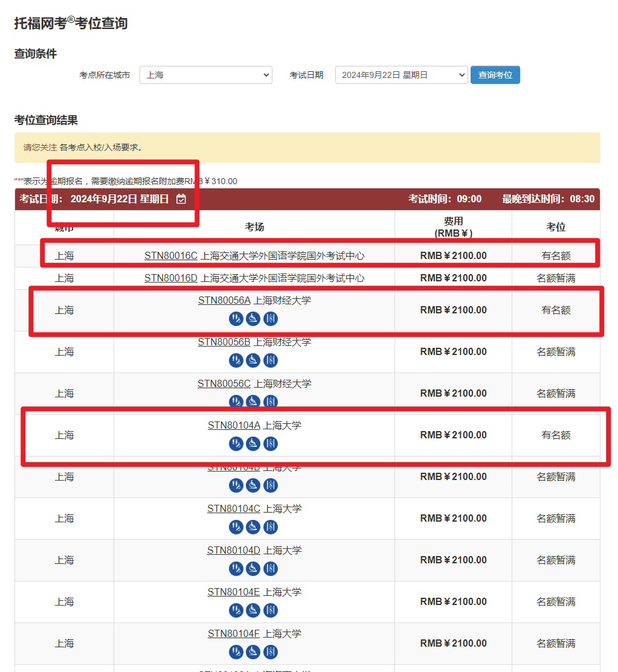Screen dimensions: 618x672
Task: Open test center link STN80016C
Action: 171,256
